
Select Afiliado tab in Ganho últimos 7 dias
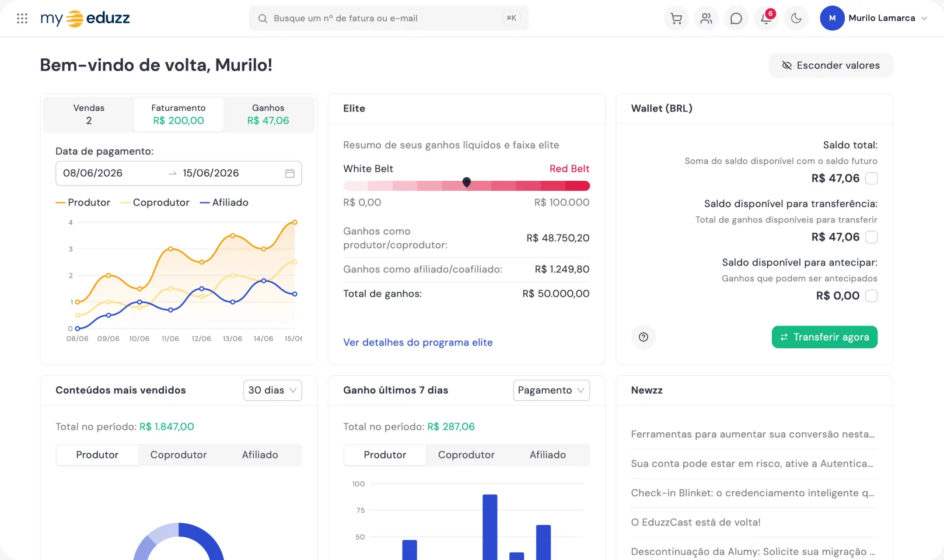click(x=548, y=455)
